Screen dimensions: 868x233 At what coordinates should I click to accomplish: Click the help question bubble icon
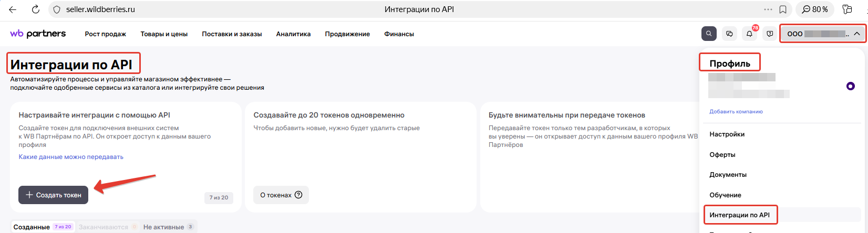point(770,34)
